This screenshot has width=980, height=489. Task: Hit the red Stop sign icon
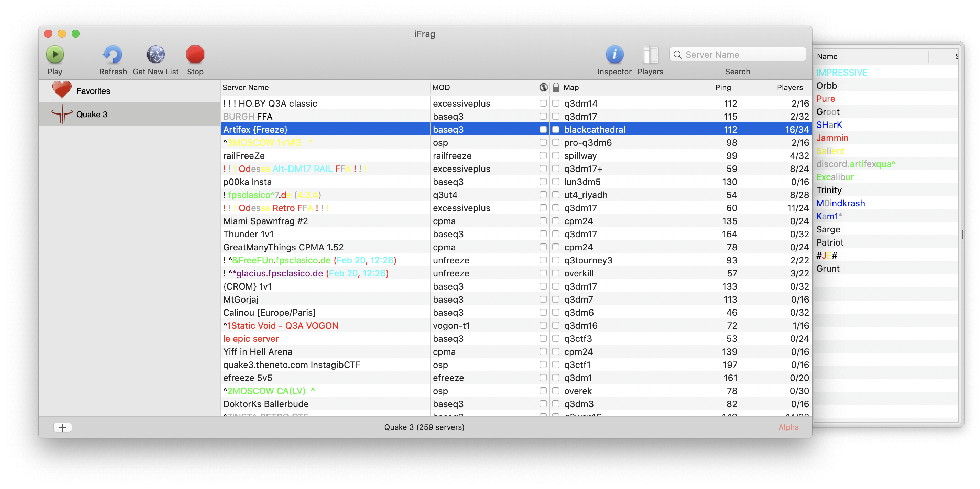click(x=195, y=55)
